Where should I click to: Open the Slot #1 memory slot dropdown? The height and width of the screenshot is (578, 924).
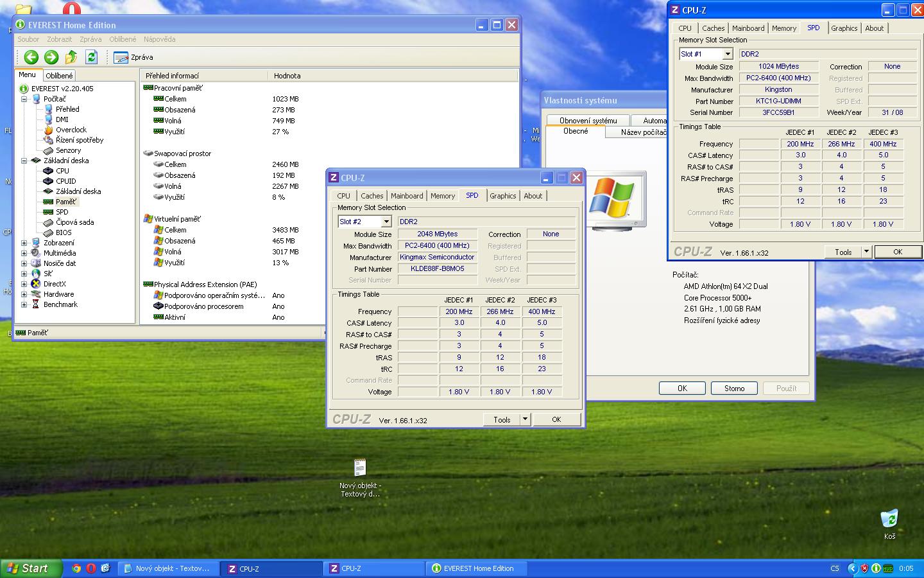728,54
